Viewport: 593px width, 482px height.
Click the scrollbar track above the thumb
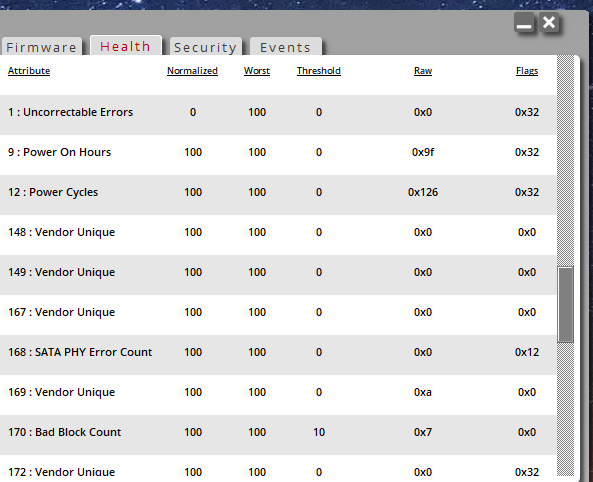click(x=566, y=161)
